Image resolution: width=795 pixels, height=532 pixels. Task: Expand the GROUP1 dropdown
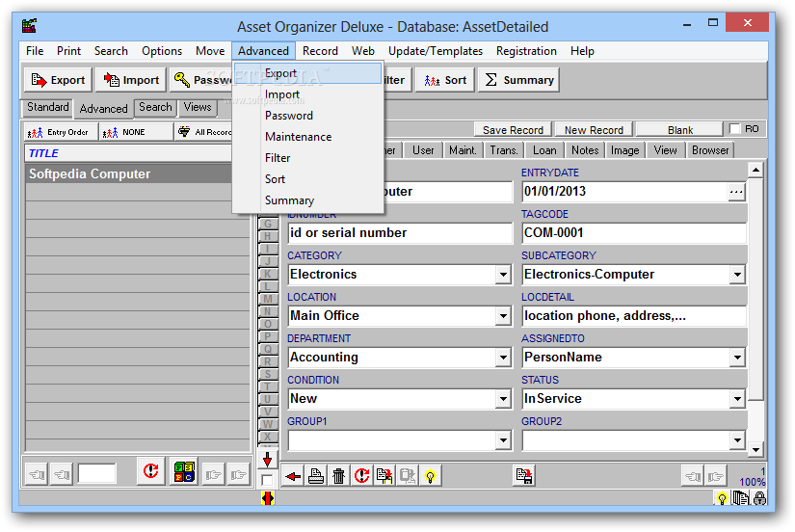click(503, 440)
